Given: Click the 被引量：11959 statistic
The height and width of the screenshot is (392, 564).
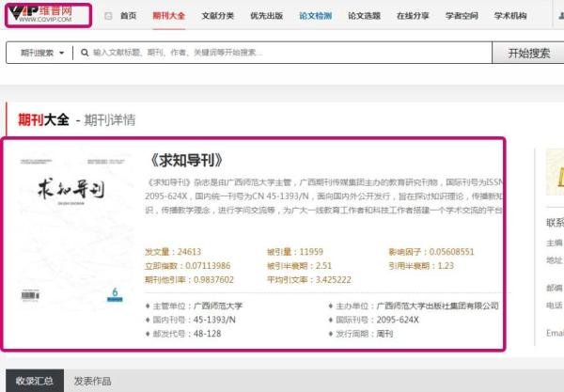Looking at the screenshot, I should tap(295, 252).
